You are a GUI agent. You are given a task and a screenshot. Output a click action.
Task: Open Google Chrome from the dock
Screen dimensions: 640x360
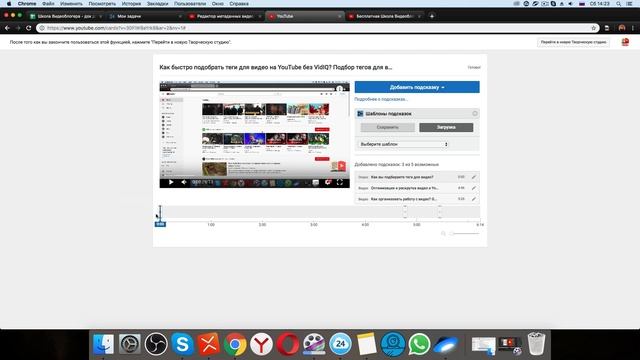[235, 344]
